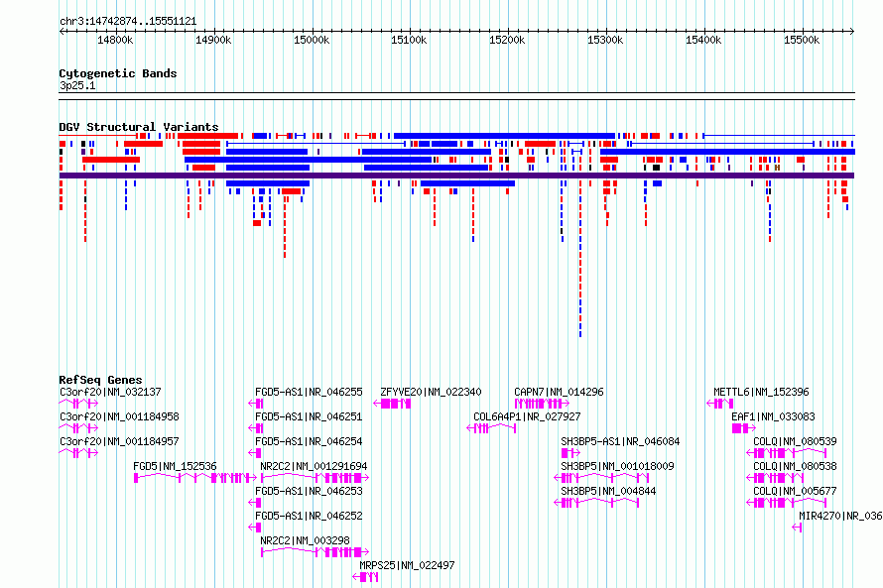The height and width of the screenshot is (588, 883).
Task: Click the MRPS25 gene model glyph
Action: (x=365, y=577)
